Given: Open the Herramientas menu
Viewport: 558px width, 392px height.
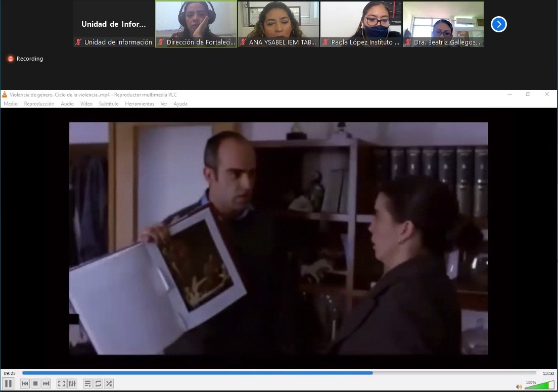Looking at the screenshot, I should pos(139,104).
